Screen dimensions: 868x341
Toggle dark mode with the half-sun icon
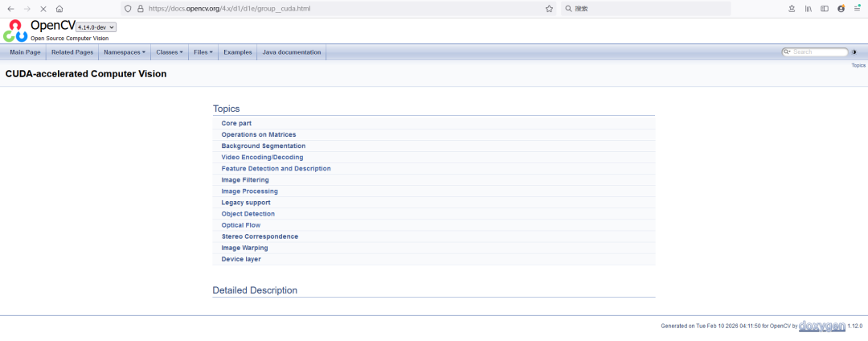[x=854, y=52]
